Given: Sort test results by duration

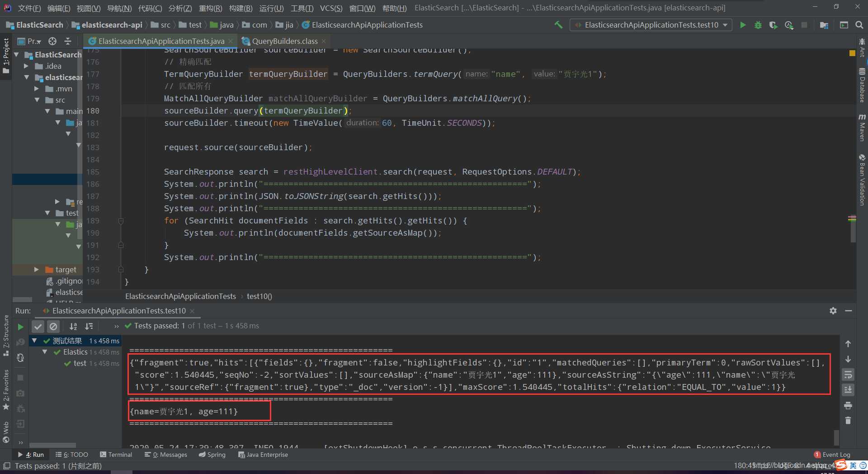Looking at the screenshot, I should (89, 326).
